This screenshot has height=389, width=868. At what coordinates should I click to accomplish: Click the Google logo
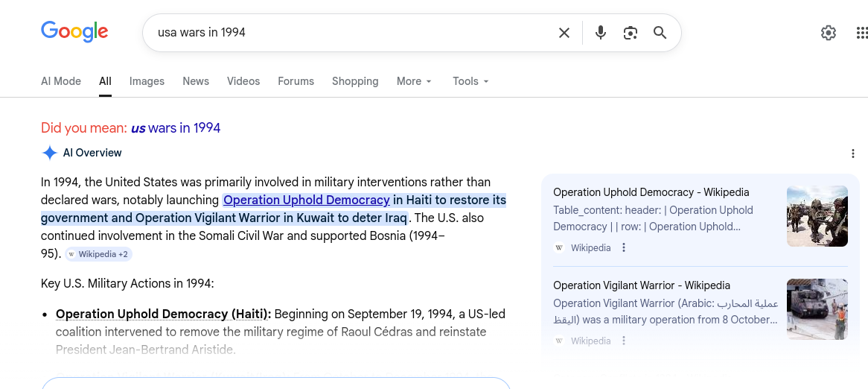(74, 31)
